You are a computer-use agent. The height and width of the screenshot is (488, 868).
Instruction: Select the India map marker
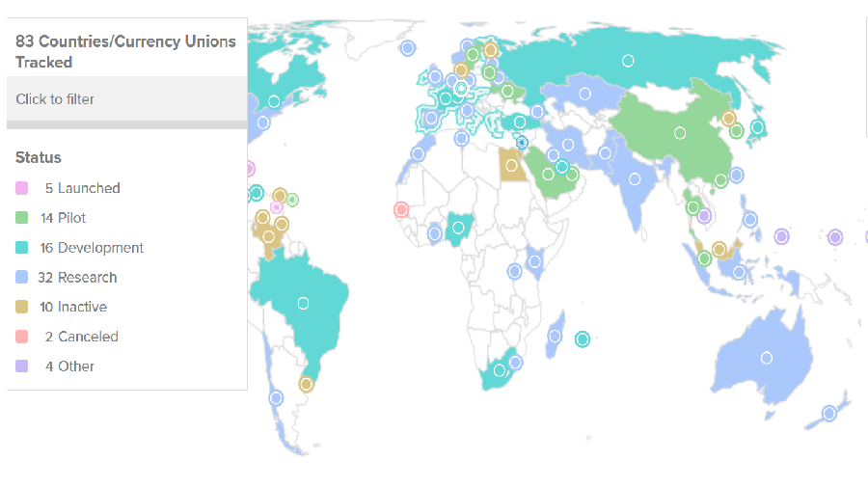[635, 179]
